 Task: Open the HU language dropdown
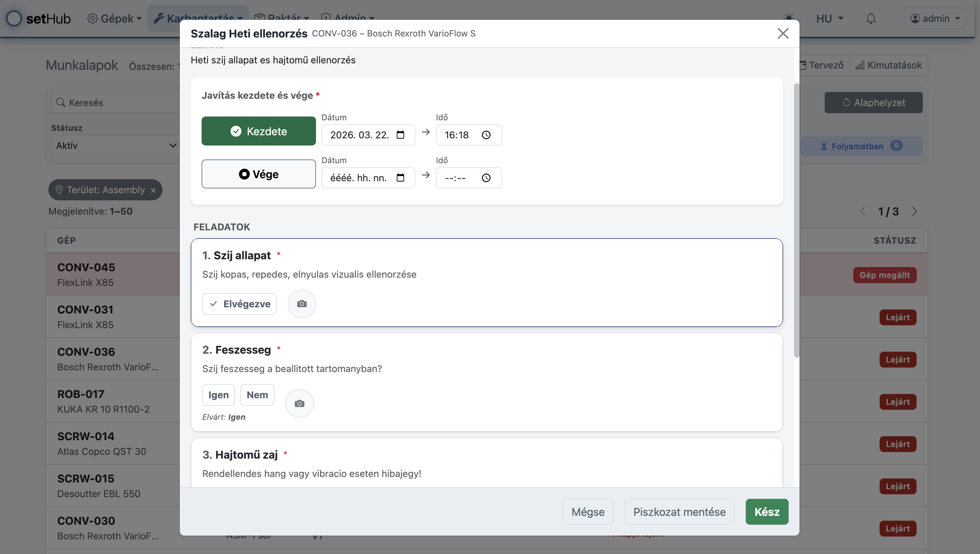pyautogui.click(x=829, y=18)
